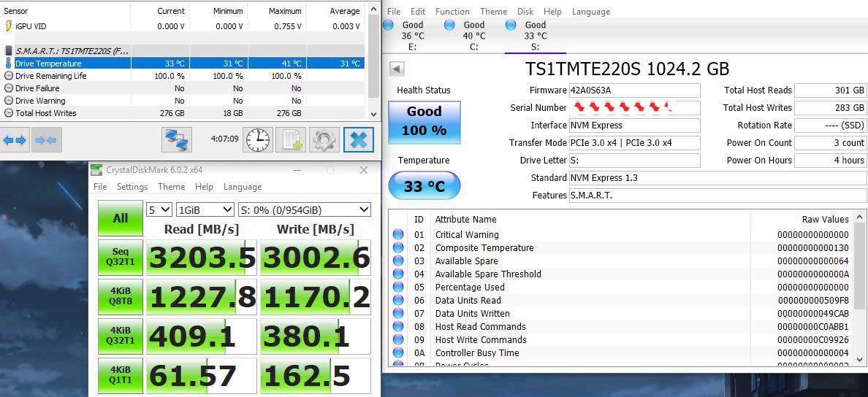Click 33 °C temperature button in CrystalDiskInfo

coord(424,186)
